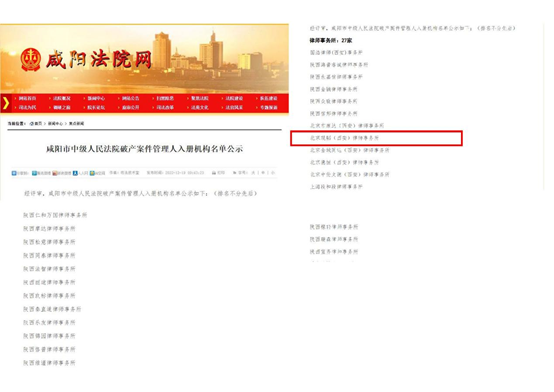The image size is (554, 392).
Task: Select 陕西金镝律师事务所 entry
Action: [x=334, y=89]
